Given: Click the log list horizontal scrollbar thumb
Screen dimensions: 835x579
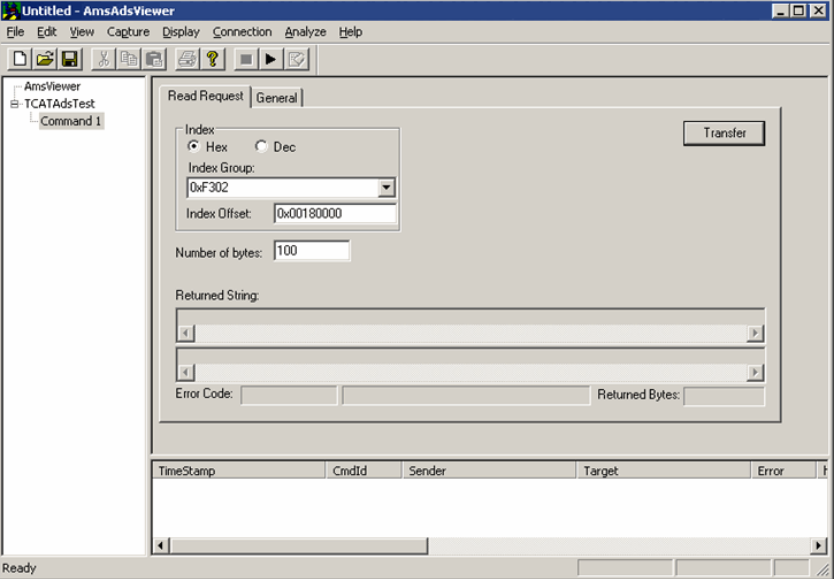Looking at the screenshot, I should tap(299, 545).
